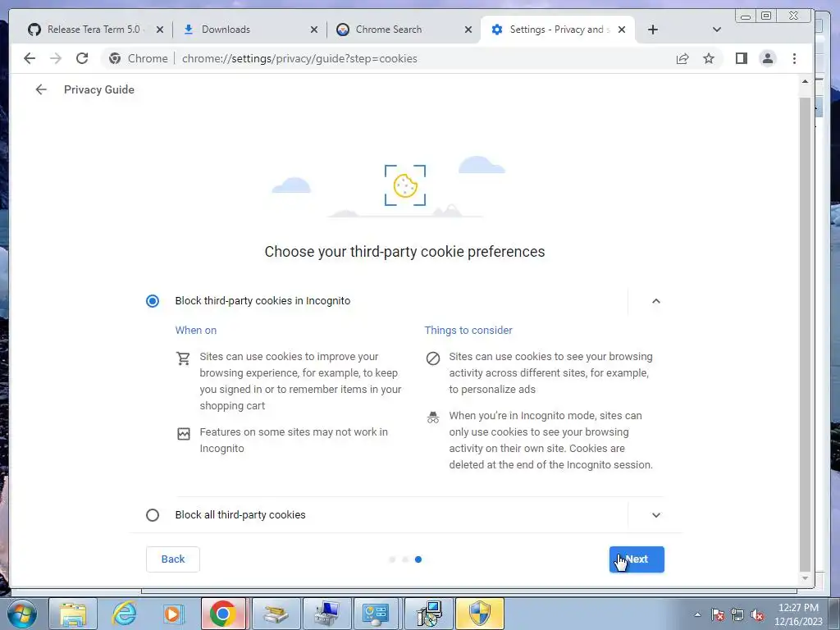The height and width of the screenshot is (630, 840).
Task: Click the blocked circle icon
Action: click(433, 358)
